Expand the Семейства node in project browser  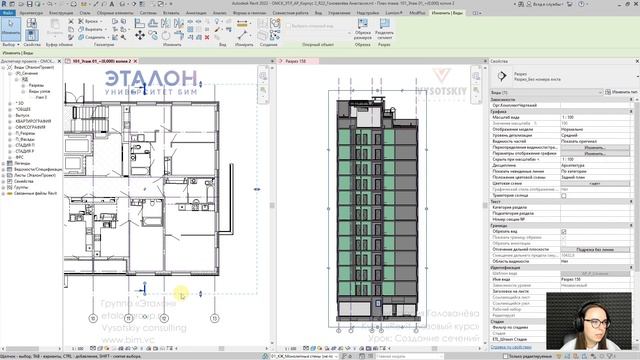pos(4,181)
